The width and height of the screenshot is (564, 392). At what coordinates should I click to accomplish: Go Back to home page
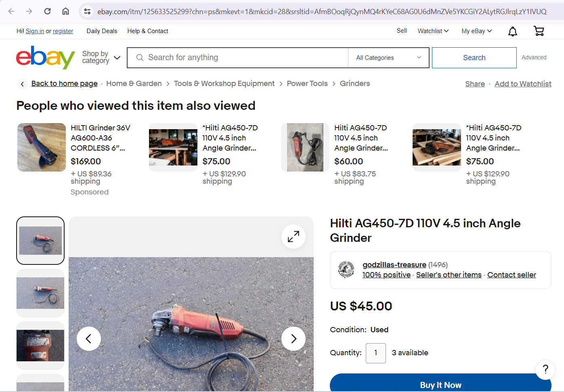[65, 84]
